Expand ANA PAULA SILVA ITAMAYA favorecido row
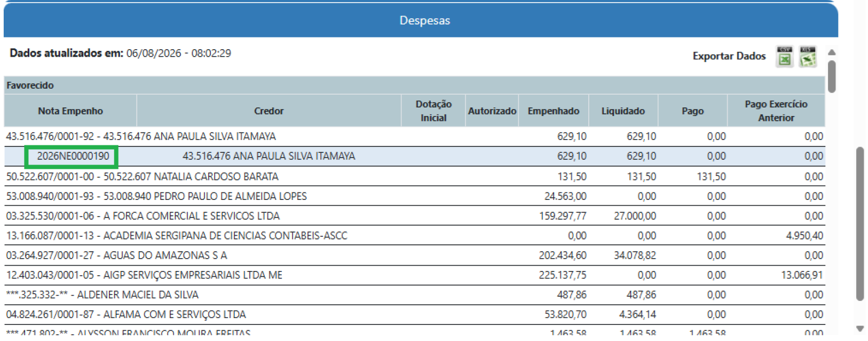This screenshot has height=341, width=868. click(x=415, y=136)
